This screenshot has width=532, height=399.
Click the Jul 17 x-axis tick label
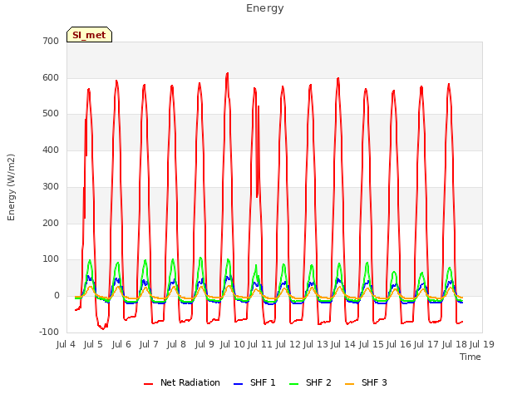[x=426, y=344]
